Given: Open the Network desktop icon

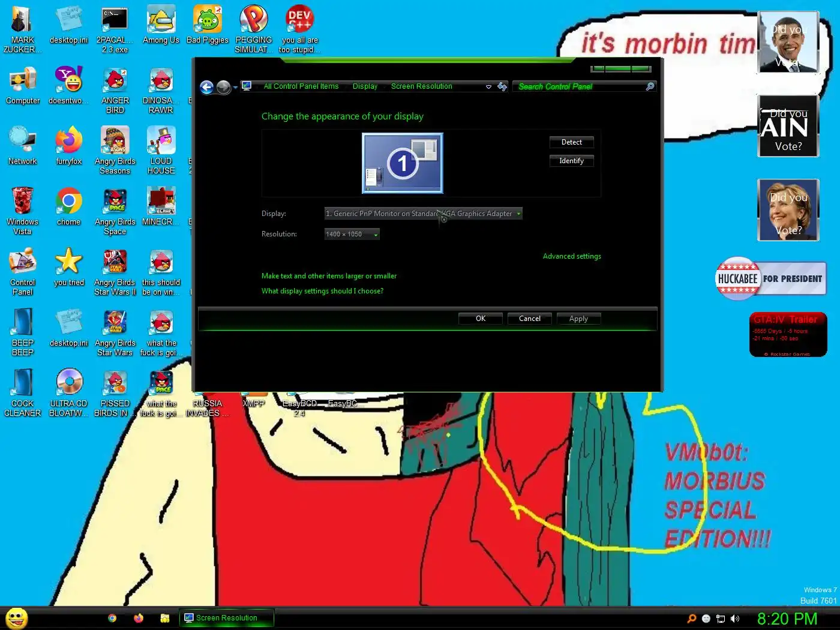Looking at the screenshot, I should point(22,146).
